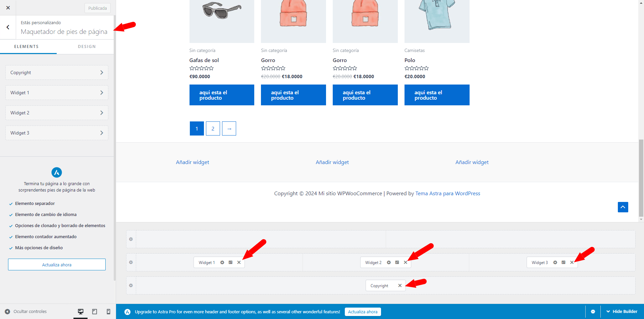Remove the Copyright element from builder

(x=400, y=285)
